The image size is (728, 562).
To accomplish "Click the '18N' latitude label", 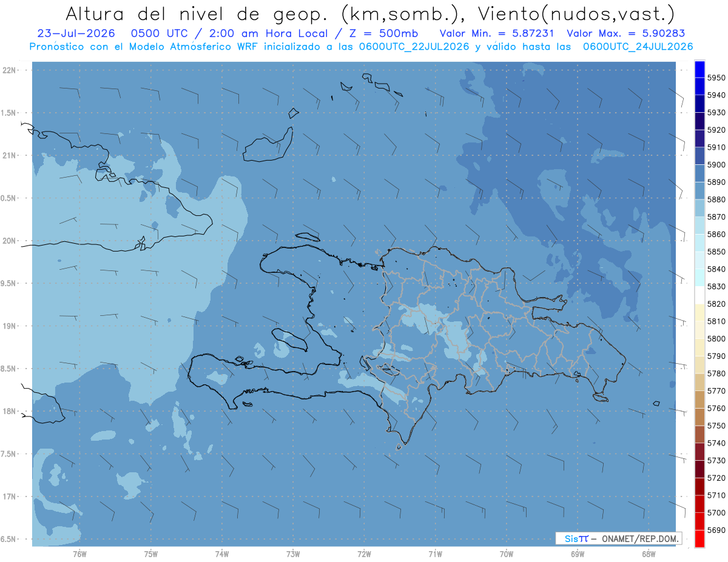I will pos(10,411).
